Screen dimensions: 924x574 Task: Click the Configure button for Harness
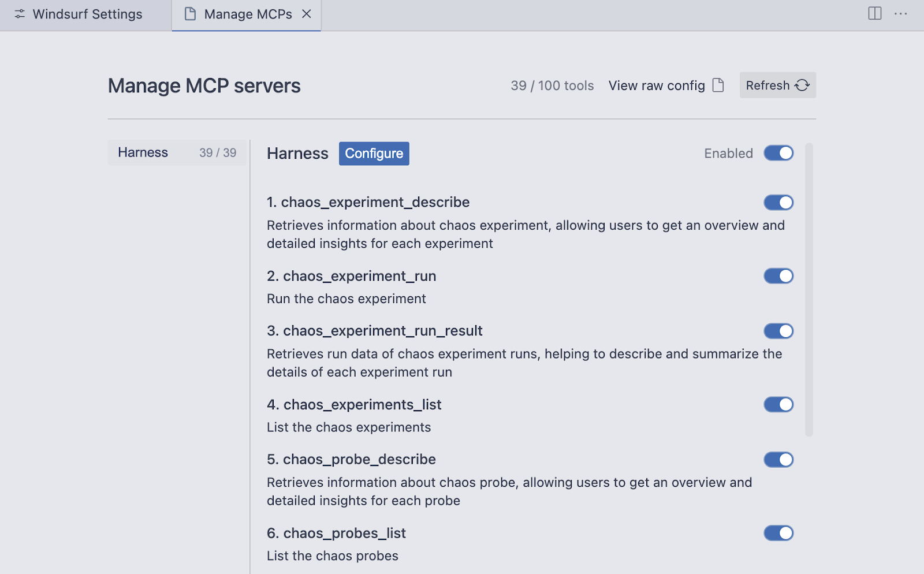pyautogui.click(x=374, y=154)
